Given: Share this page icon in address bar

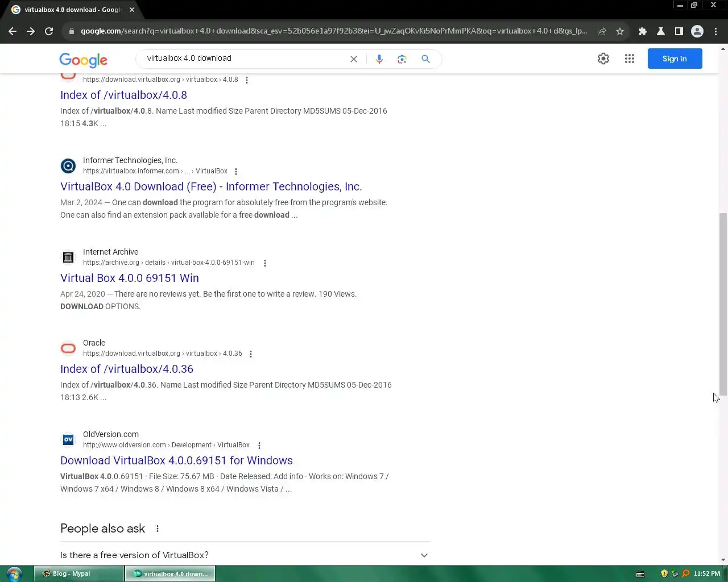Looking at the screenshot, I should point(602,31).
